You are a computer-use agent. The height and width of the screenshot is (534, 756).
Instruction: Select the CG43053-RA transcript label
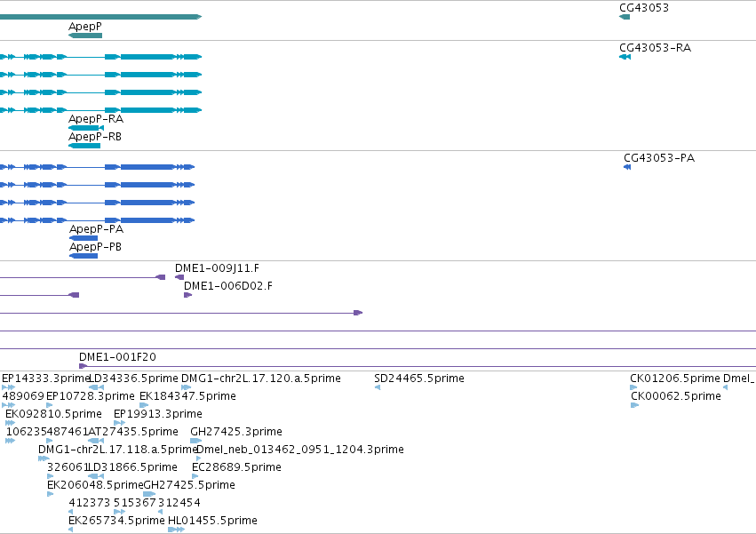coord(655,48)
